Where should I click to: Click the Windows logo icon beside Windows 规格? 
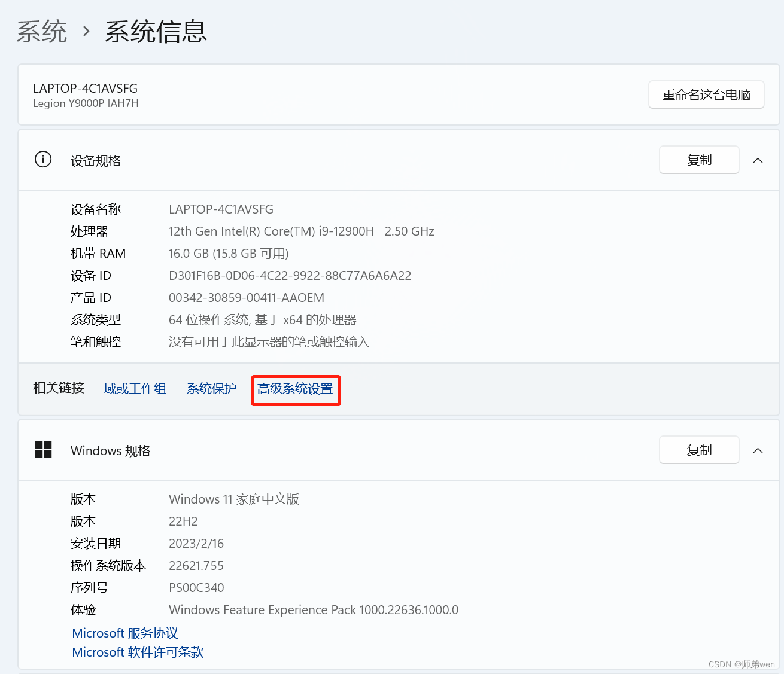coord(43,449)
